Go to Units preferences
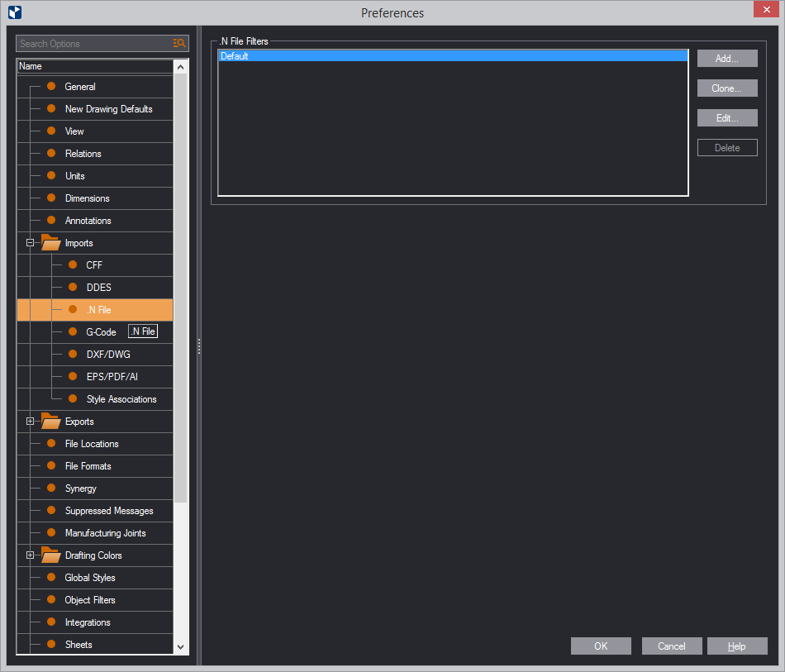Viewport: 785px width, 672px height. point(74,176)
